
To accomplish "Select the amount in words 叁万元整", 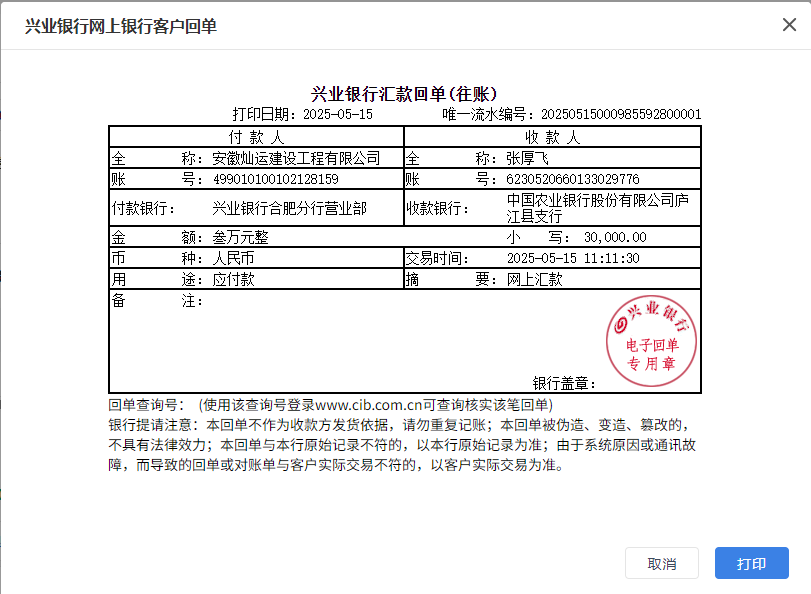I will (x=240, y=238).
